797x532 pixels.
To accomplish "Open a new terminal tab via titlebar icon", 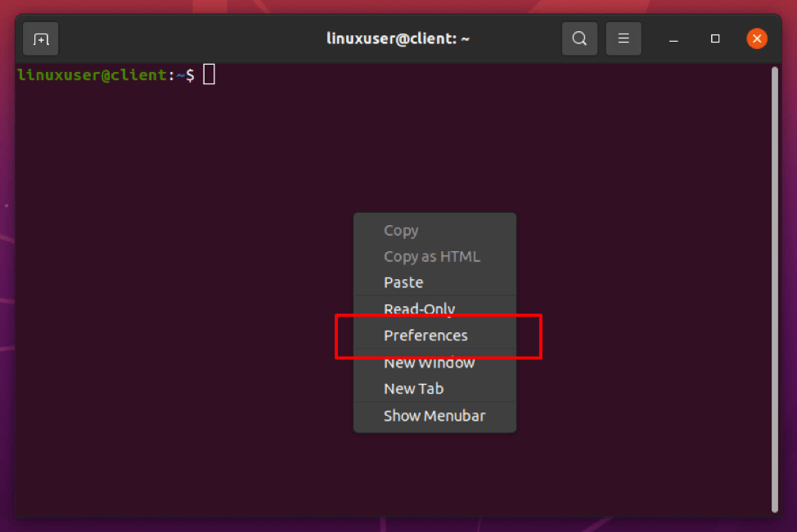I will pyautogui.click(x=41, y=38).
